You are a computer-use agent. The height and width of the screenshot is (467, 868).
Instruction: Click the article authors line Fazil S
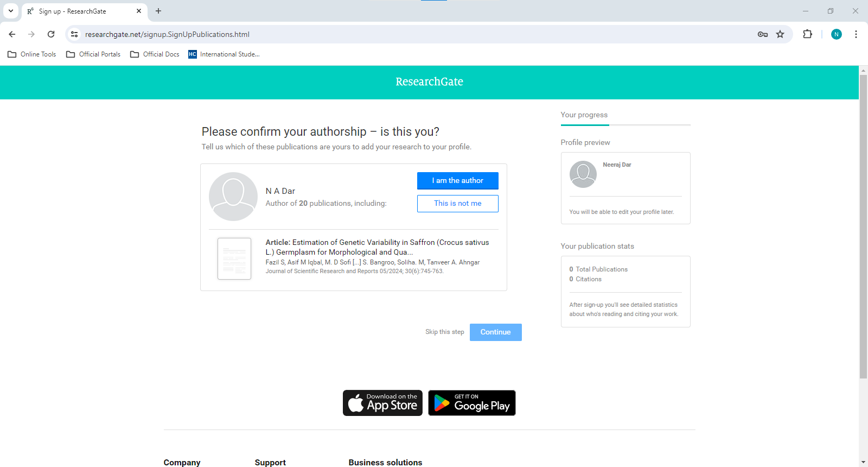click(x=373, y=262)
